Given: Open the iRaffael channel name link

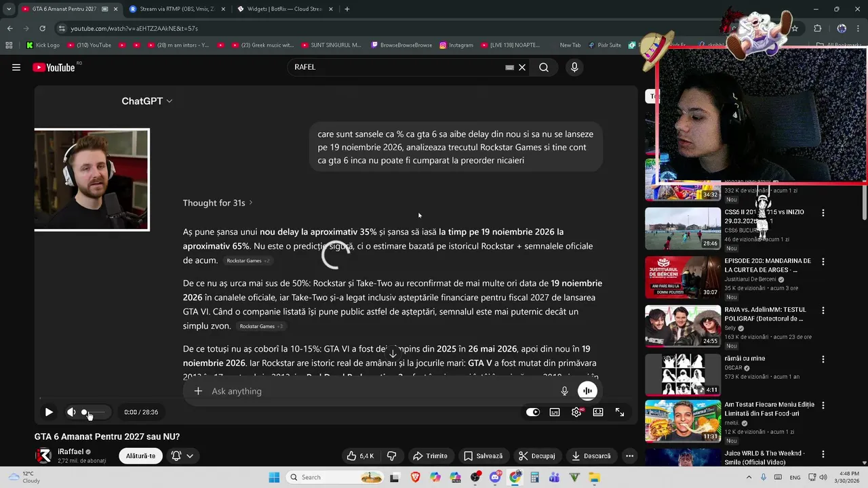Looking at the screenshot, I should pyautogui.click(x=71, y=451).
